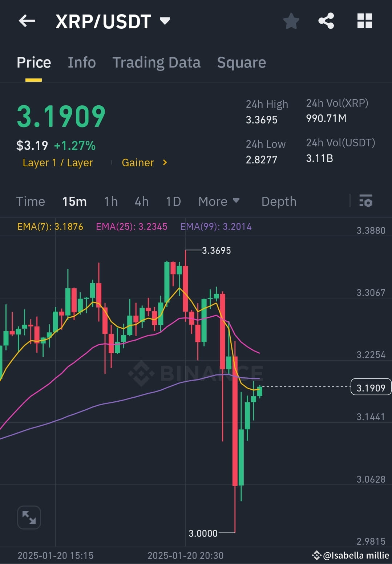Toggle the favorite star for XRP/USDT
This screenshot has width=392, height=564.
291,21
